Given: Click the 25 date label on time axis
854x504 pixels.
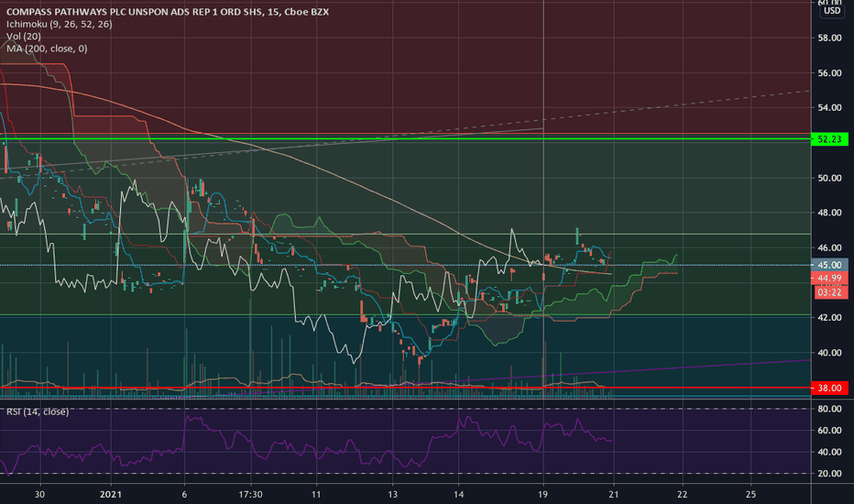Looking at the screenshot, I should 750,495.
